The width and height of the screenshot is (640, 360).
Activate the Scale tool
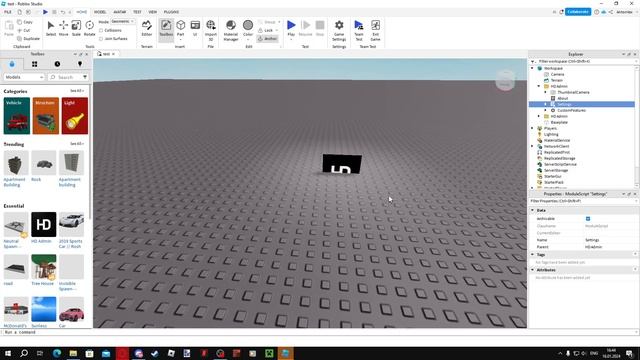click(x=76, y=28)
